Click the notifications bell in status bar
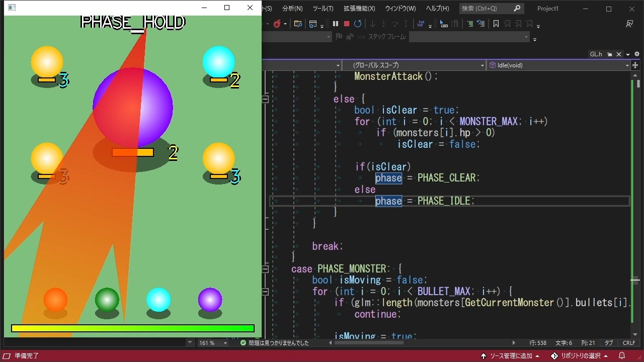 (622, 356)
